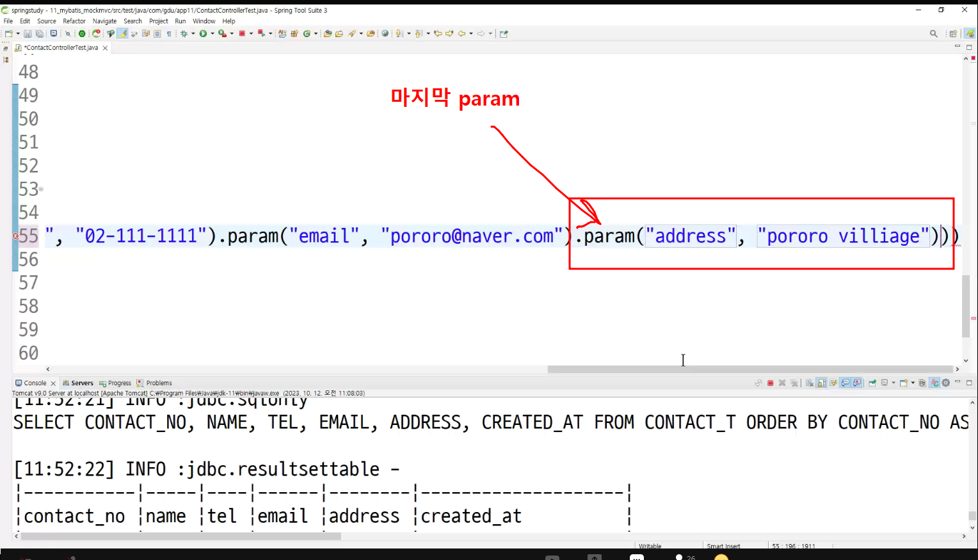Screen dimensions: 978x560
Task: Toggle Word Wrap in console
Action: coord(833,383)
